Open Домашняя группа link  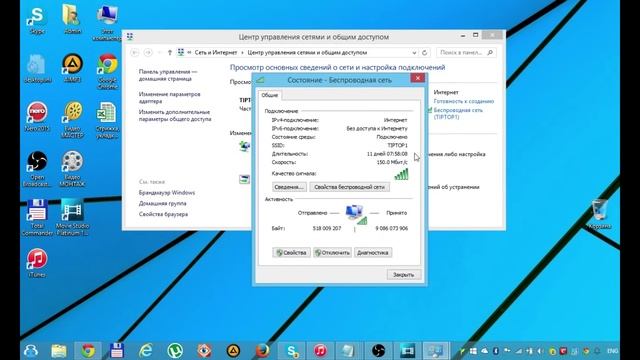[162, 203]
